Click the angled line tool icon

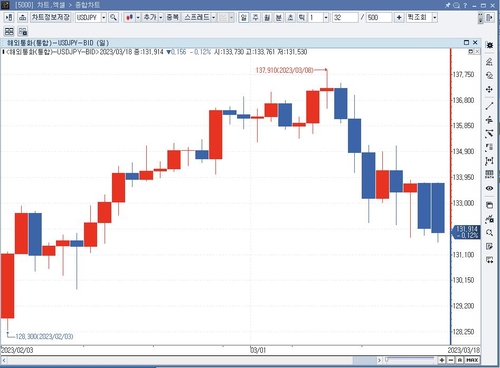489,133
